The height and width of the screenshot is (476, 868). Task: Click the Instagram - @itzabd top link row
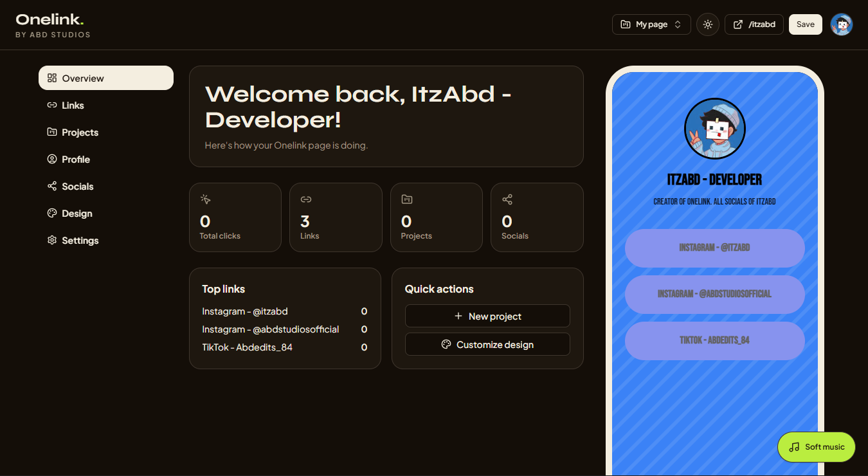285,311
